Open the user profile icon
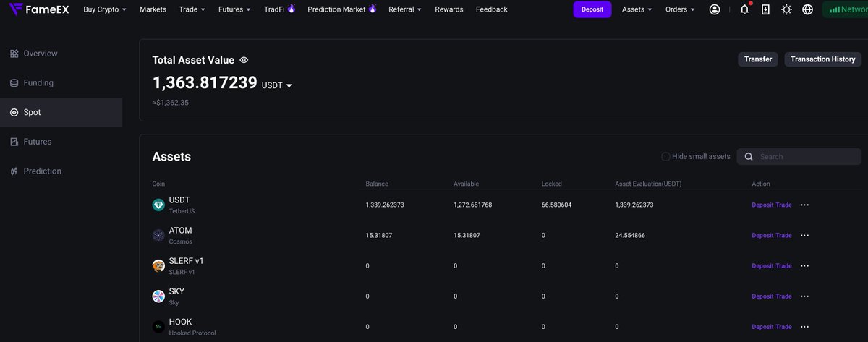 (715, 9)
